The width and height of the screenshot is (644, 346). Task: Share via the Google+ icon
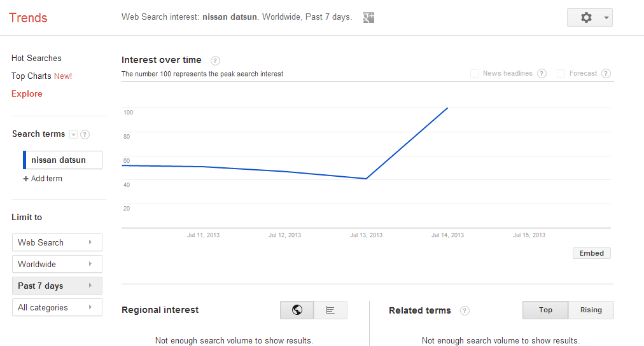(368, 17)
